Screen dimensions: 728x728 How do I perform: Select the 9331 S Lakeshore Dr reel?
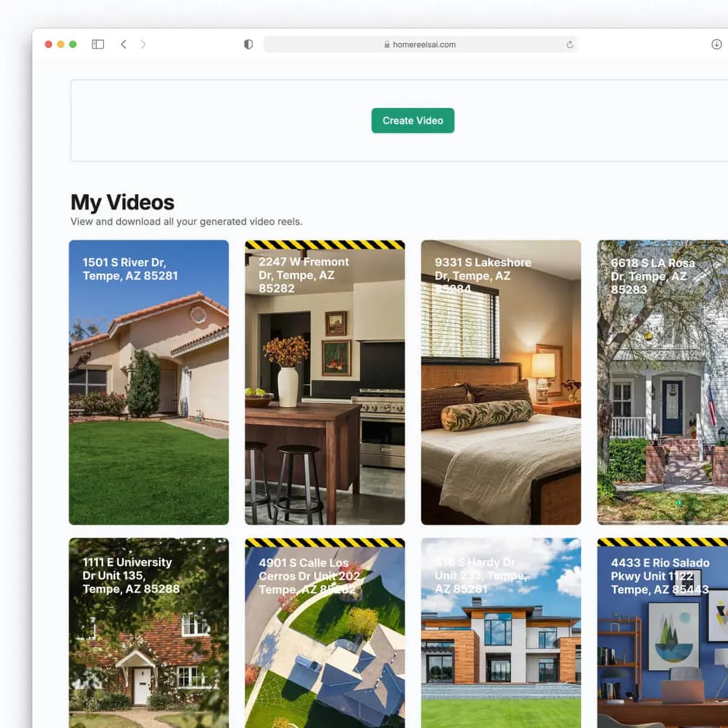tap(500, 382)
